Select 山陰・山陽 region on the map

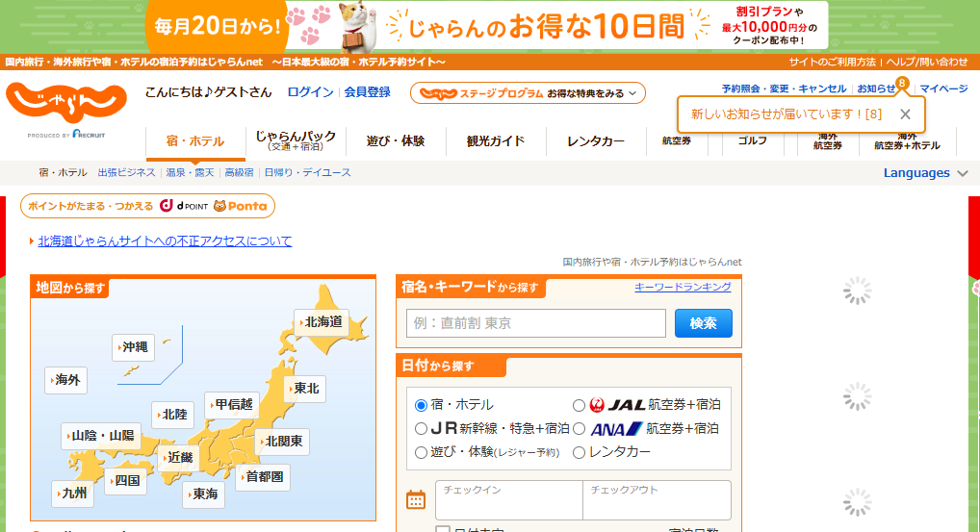[101, 436]
